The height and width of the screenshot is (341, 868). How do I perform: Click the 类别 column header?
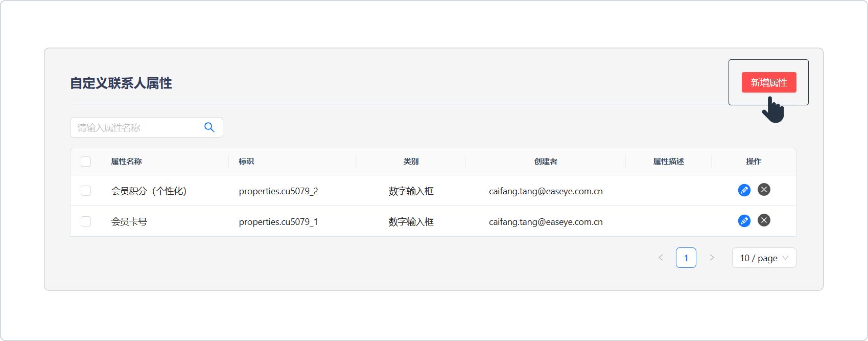pyautogui.click(x=411, y=162)
